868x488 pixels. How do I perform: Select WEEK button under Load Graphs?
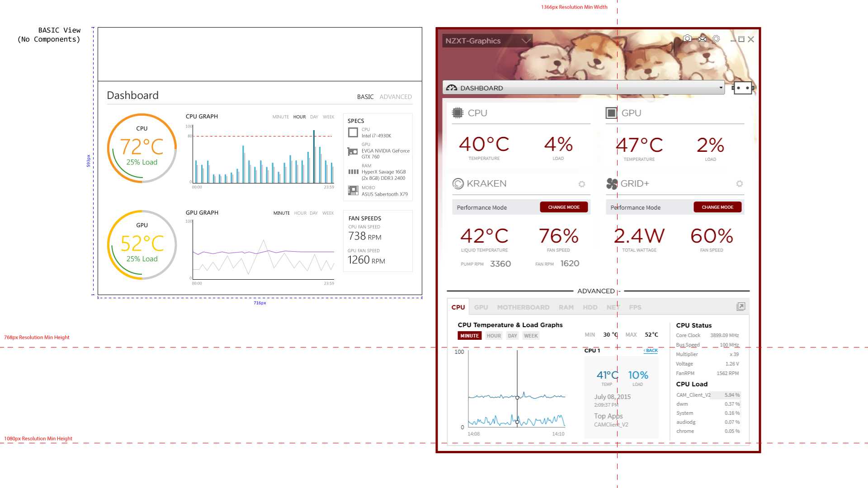[531, 336]
